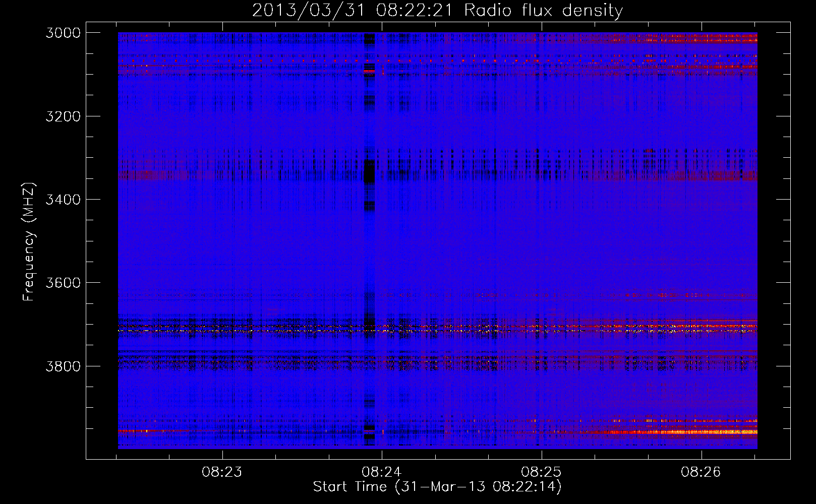816x504 pixels.
Task: Click the 3000 frequency tick label
Action: click(x=63, y=33)
